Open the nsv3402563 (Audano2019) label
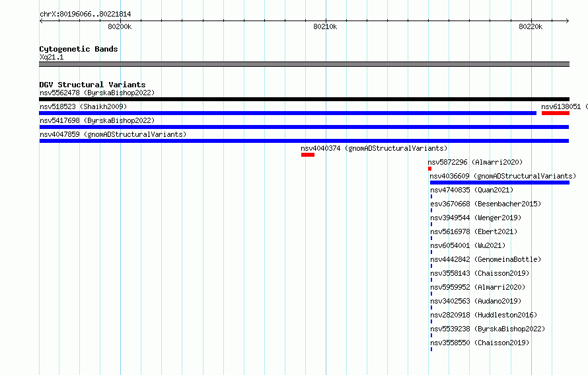This screenshot has height=375, width=588. click(x=476, y=301)
